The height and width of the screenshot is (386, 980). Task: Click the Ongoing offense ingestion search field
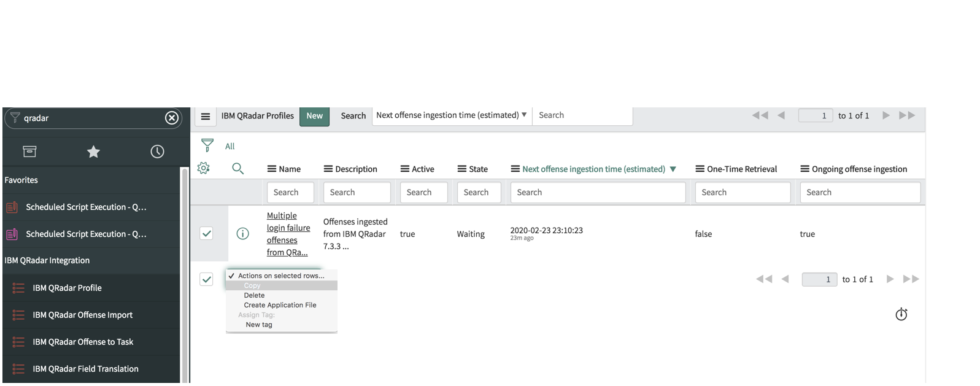coord(860,192)
